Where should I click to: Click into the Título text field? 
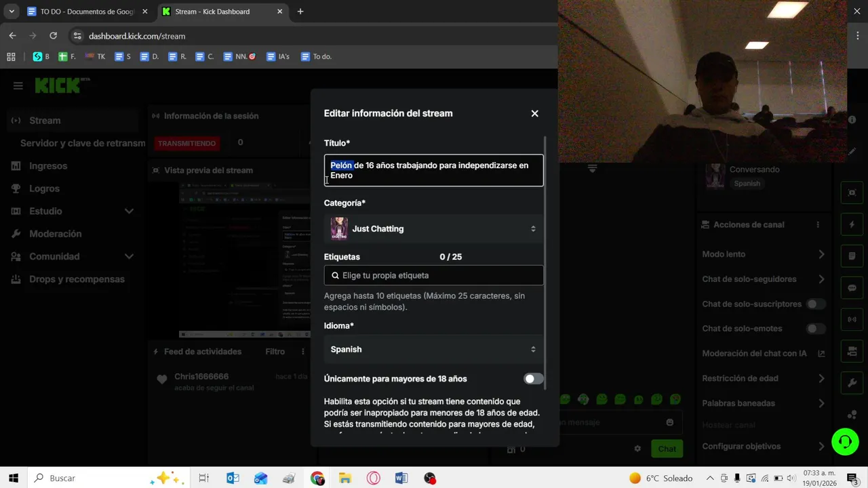(433, 170)
